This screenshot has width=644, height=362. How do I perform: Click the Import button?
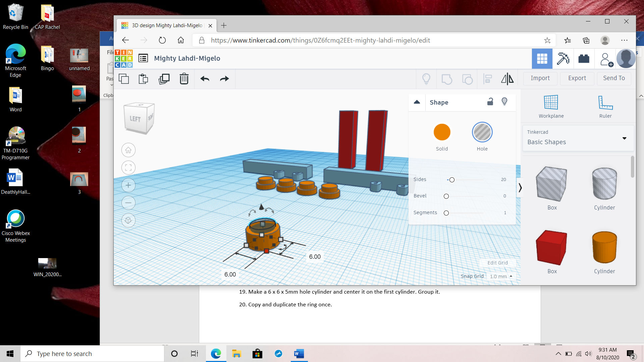[540, 78]
